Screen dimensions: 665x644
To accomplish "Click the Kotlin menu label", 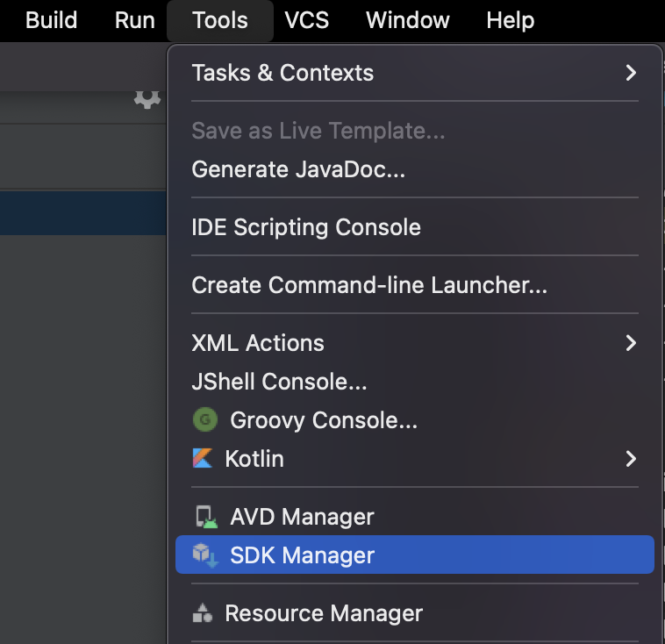I will coord(254,459).
